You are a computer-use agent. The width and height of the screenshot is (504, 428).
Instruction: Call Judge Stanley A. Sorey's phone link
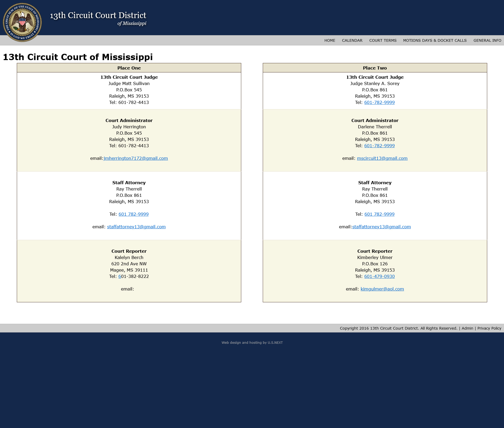[379, 102]
